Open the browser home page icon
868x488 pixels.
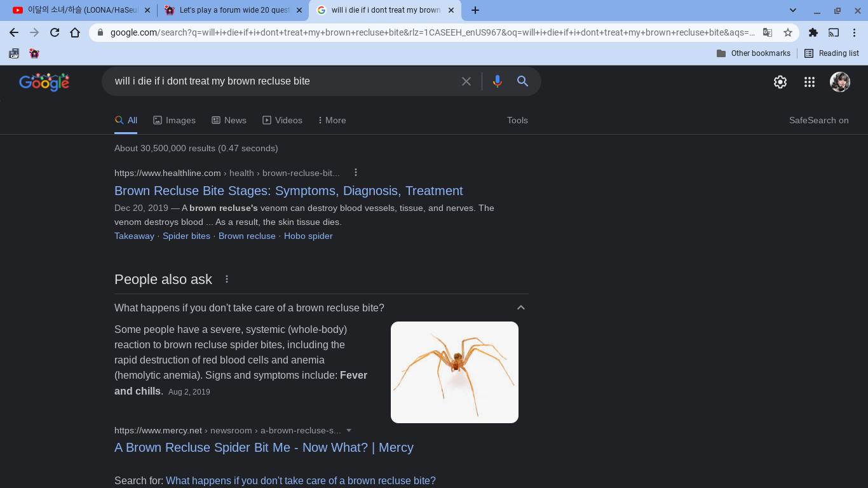coord(75,32)
